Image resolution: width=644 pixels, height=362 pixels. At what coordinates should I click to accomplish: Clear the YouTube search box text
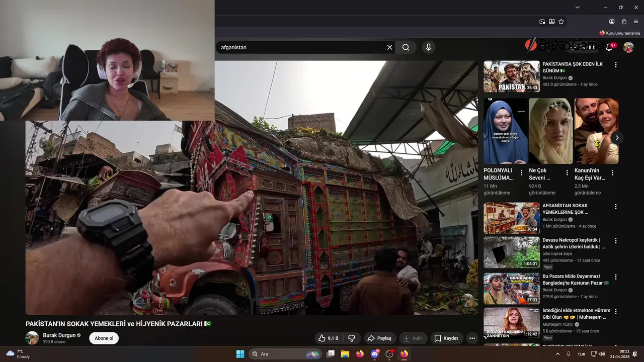pos(389,47)
